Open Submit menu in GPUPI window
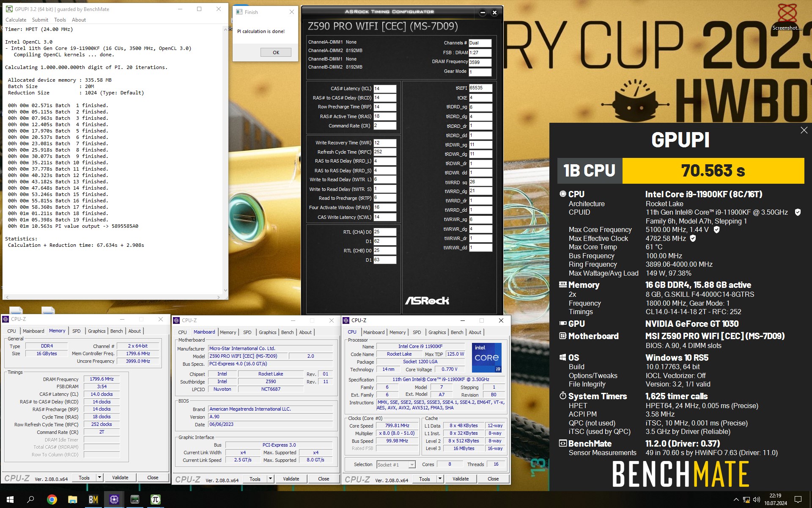Image resolution: width=812 pixels, height=508 pixels. click(x=40, y=20)
